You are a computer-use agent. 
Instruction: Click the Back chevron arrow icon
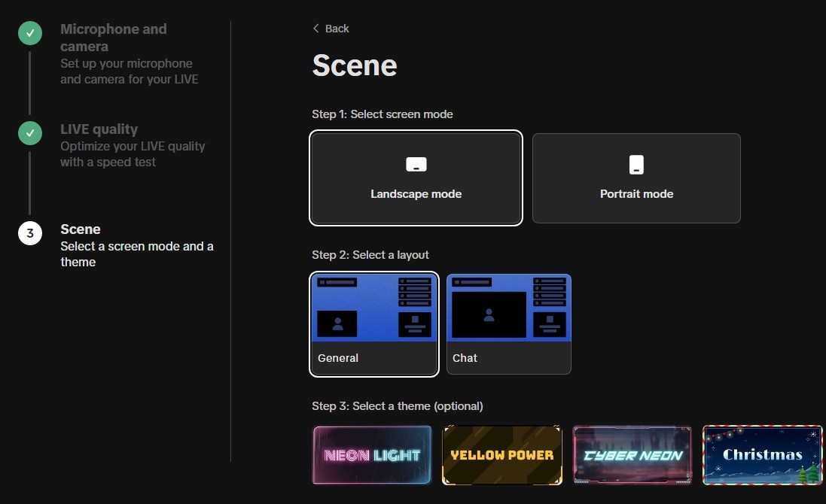316,29
